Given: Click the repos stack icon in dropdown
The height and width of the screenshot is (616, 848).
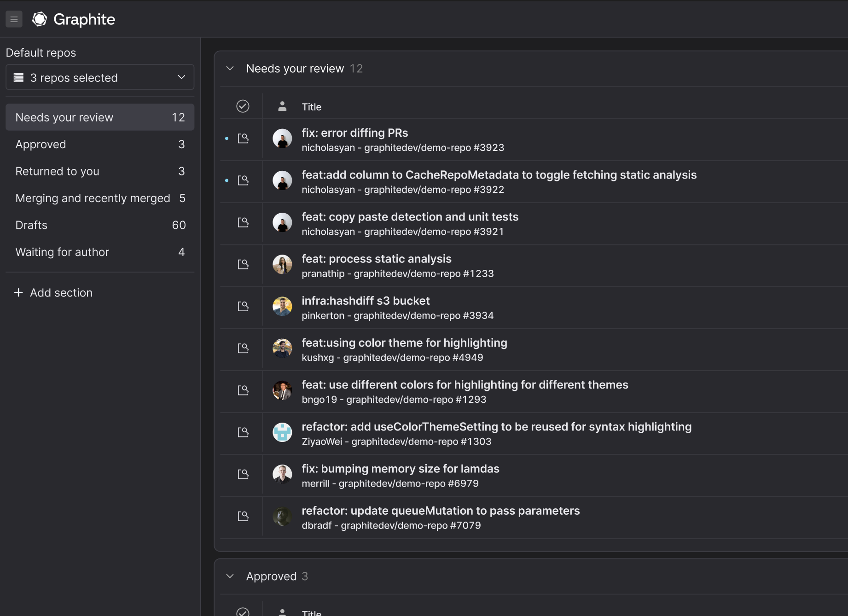Looking at the screenshot, I should (18, 77).
